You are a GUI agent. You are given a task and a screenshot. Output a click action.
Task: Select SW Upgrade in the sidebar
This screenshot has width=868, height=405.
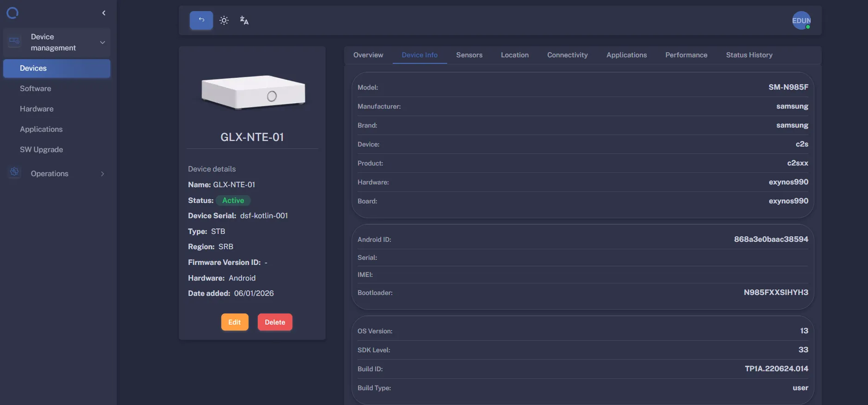click(41, 149)
